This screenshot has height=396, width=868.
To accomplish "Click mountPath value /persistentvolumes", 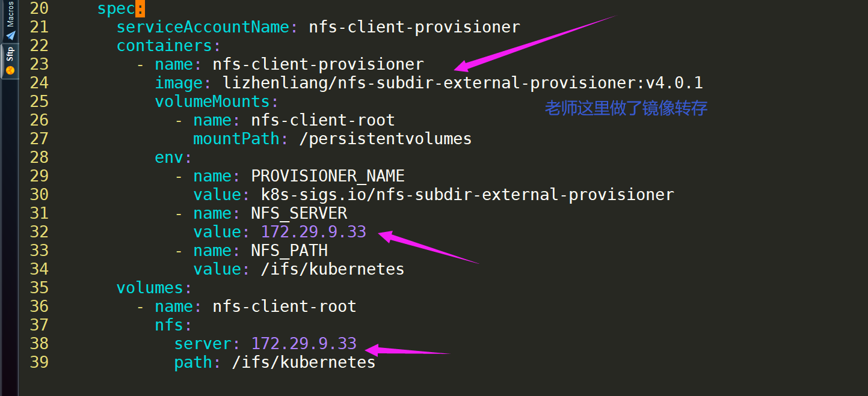I will coord(385,139).
